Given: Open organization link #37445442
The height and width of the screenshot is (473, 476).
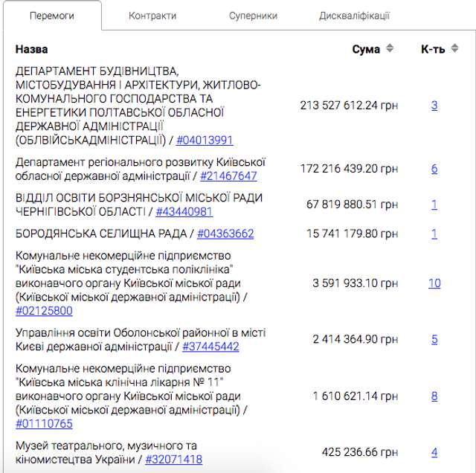Looking at the screenshot, I should tap(210, 347).
